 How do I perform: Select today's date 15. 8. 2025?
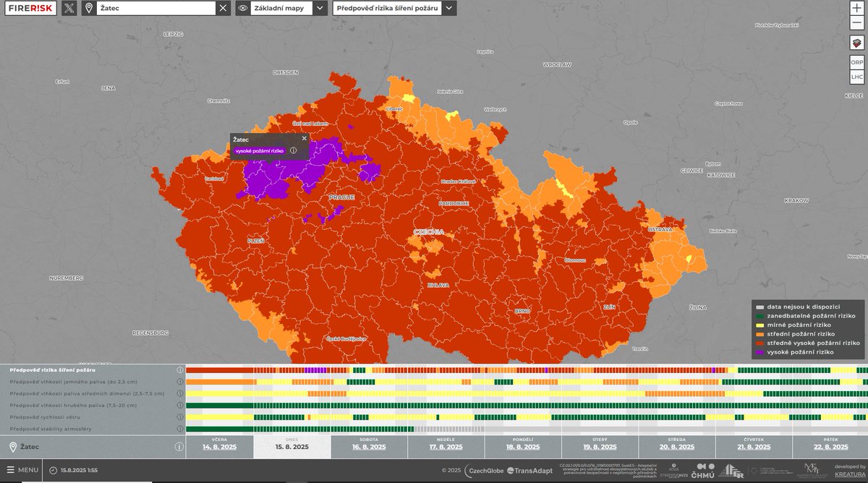292,447
